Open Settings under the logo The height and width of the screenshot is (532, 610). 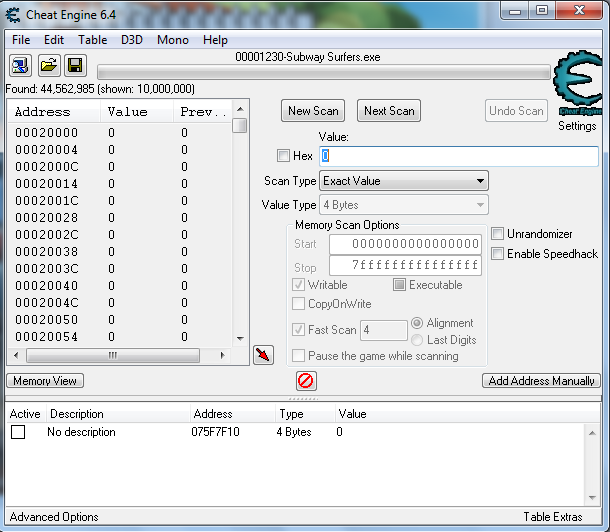click(577, 126)
